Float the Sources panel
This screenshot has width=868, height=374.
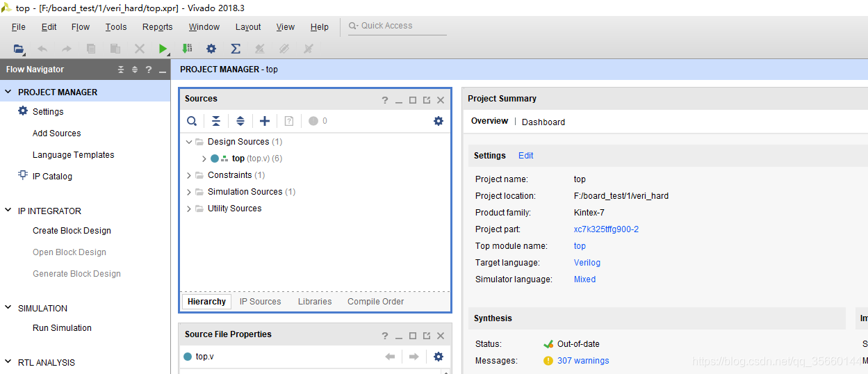(x=427, y=100)
